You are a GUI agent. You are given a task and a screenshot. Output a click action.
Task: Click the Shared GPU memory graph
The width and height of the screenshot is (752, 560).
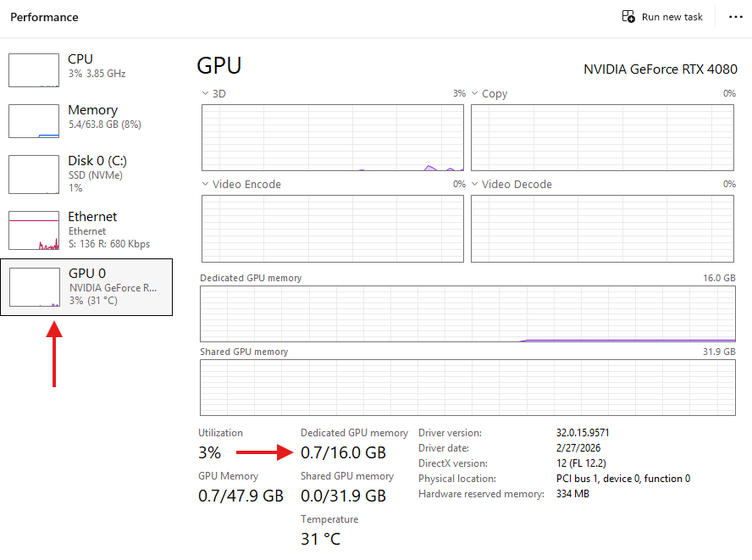[x=467, y=388]
